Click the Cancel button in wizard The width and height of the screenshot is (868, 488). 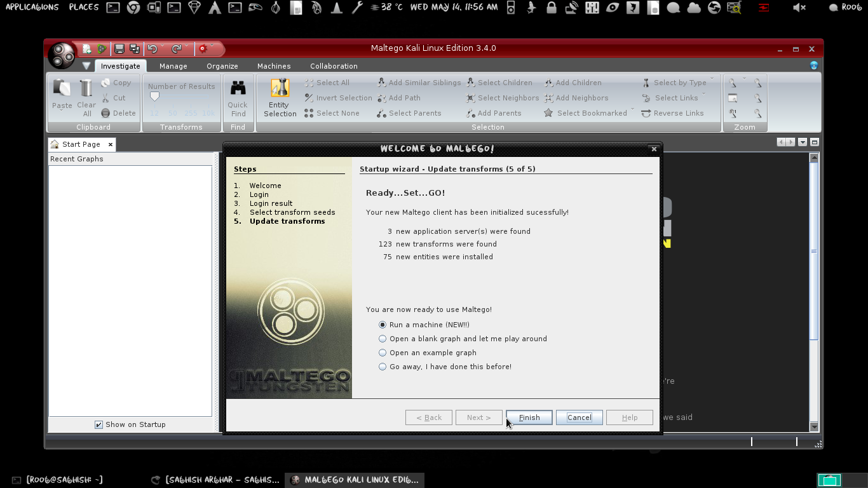coord(579,417)
